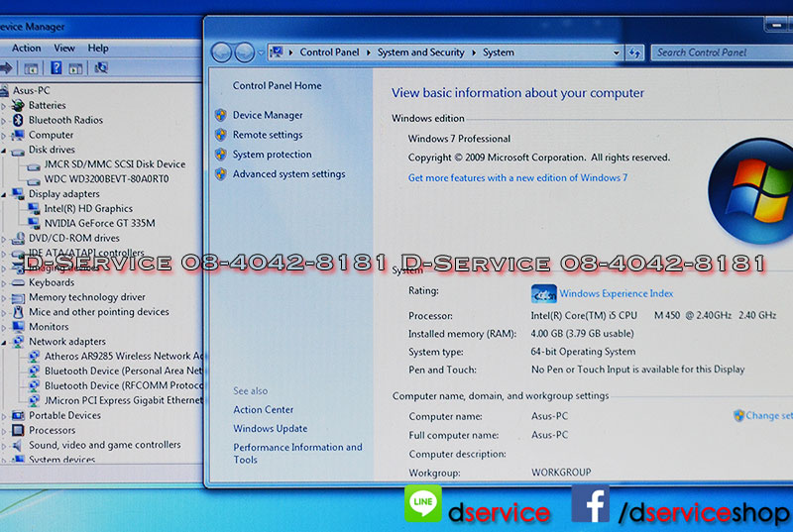Click the Control Panel breadcrumb

(x=329, y=53)
